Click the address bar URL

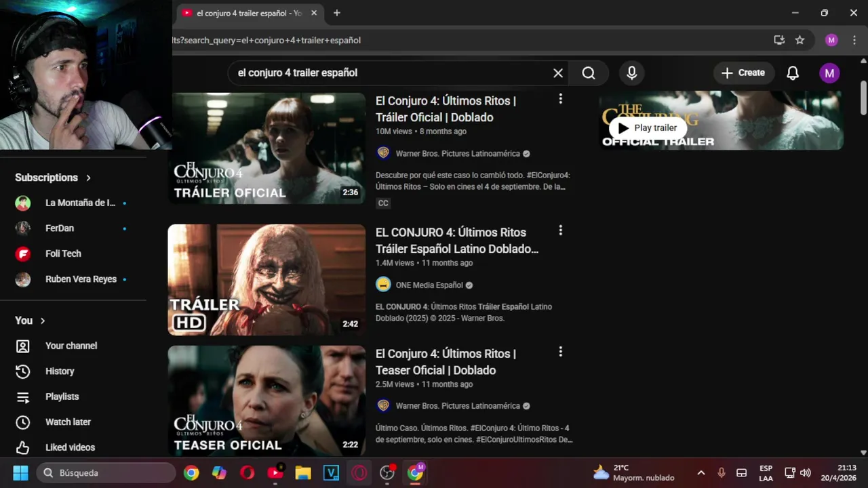(x=267, y=40)
